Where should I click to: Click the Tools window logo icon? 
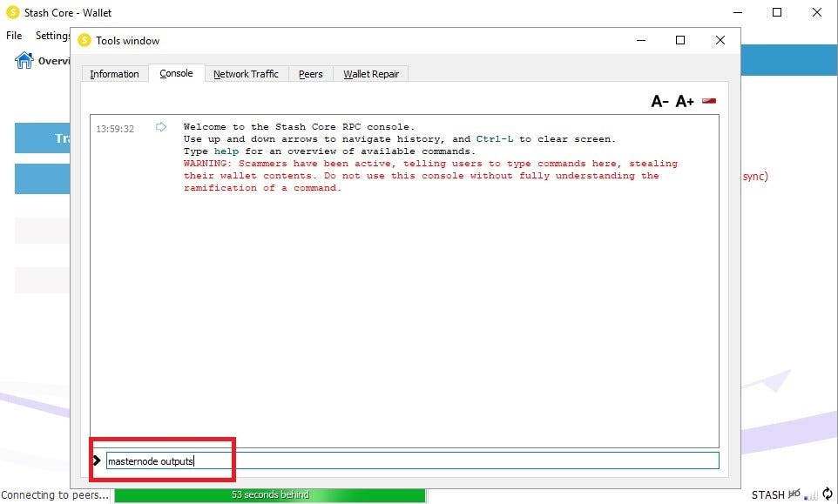[x=84, y=40]
